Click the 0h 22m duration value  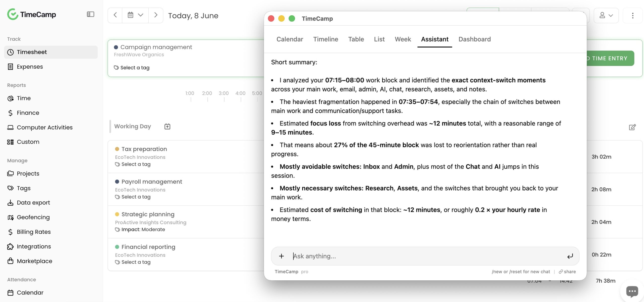pos(601,254)
